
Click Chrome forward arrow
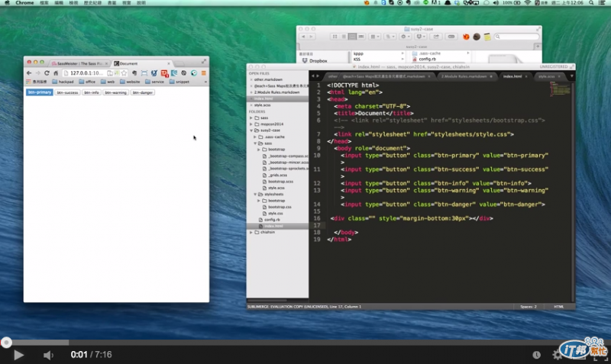click(x=37, y=73)
